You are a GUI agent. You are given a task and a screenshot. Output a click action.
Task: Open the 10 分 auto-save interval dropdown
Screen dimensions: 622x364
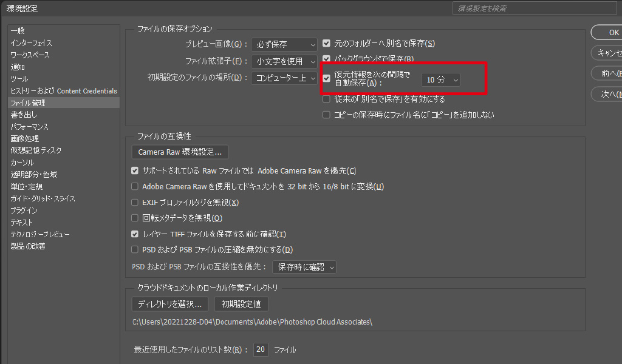(x=440, y=79)
